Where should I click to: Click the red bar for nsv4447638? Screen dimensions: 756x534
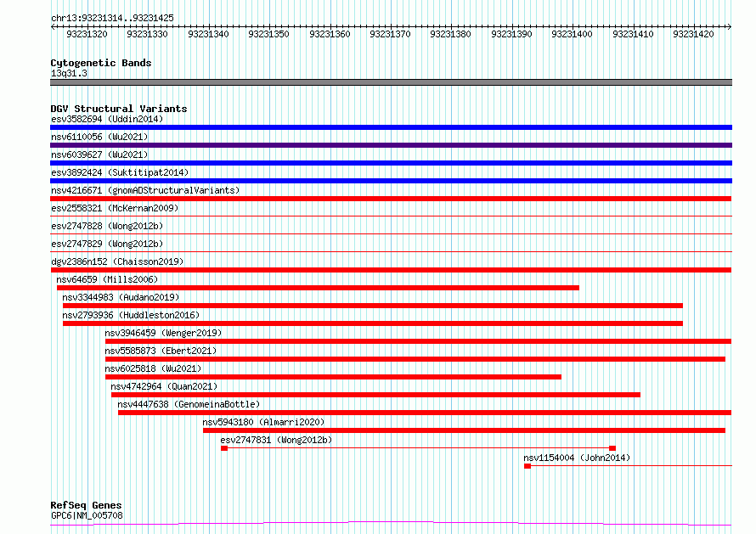coord(425,413)
